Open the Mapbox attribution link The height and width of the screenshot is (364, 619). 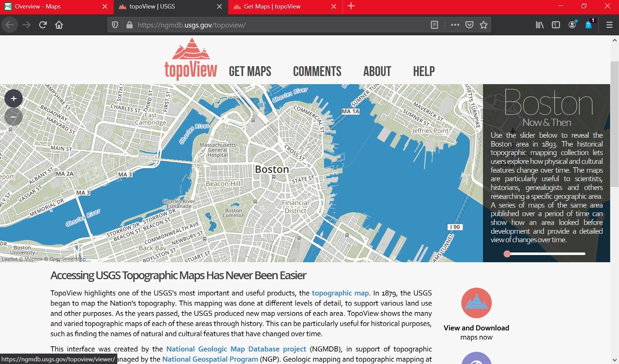(x=33, y=259)
